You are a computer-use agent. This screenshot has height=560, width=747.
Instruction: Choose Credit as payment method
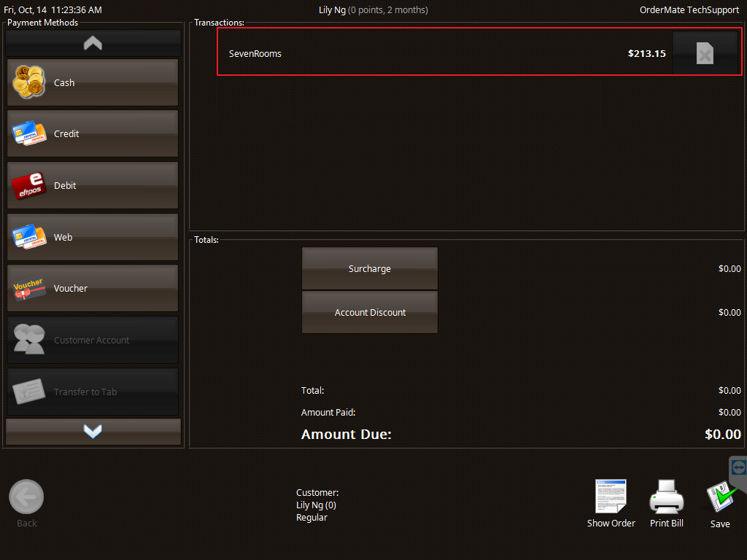coord(92,133)
